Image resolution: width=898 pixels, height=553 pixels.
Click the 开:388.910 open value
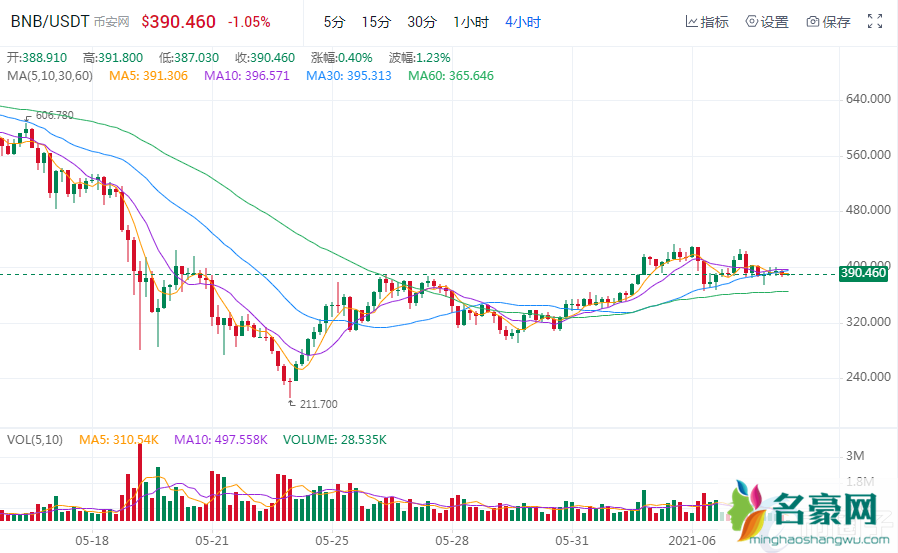(x=37, y=58)
